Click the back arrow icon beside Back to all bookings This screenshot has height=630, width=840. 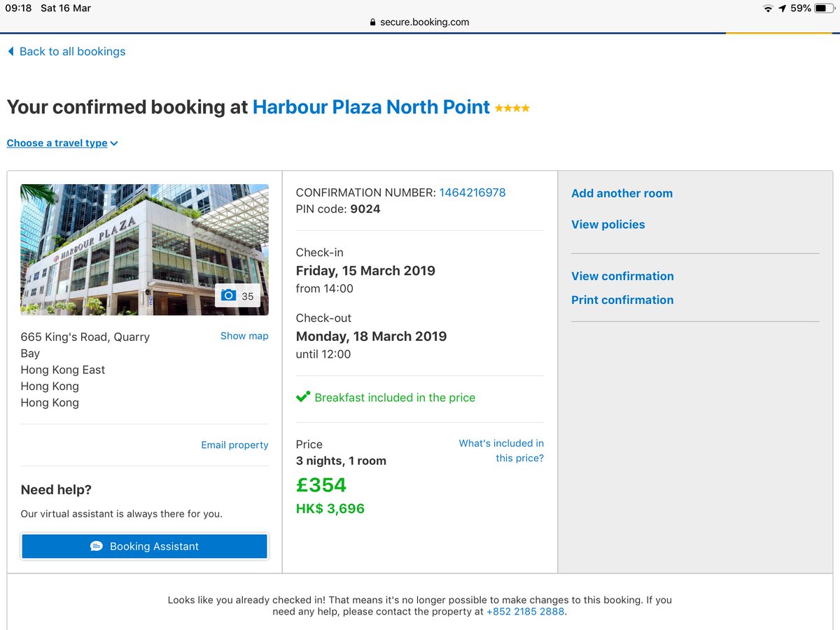point(10,52)
